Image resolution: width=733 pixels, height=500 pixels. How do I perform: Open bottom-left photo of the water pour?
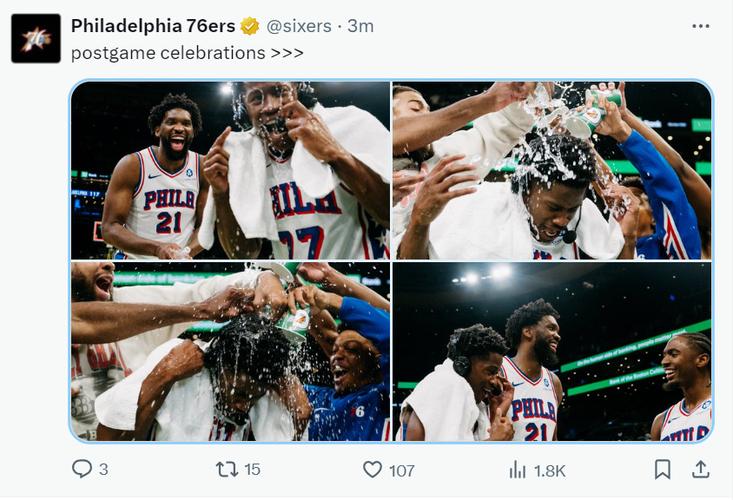point(230,351)
